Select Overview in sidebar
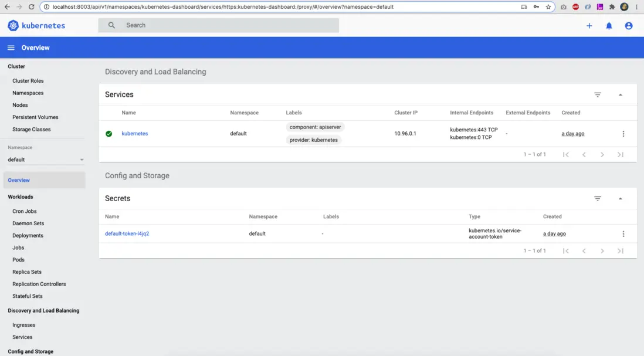Viewport: 644px width, 356px height. pos(45,180)
